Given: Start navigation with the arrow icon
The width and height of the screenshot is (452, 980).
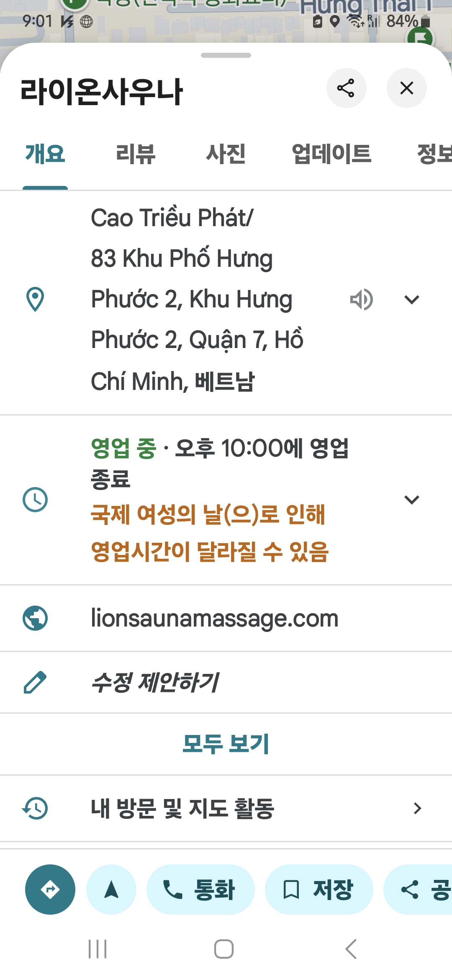Looking at the screenshot, I should [111, 890].
